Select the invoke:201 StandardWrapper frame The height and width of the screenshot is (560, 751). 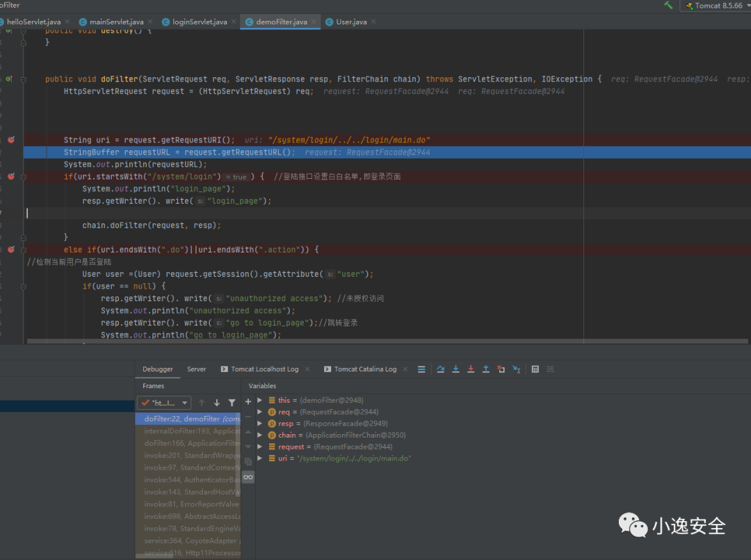(x=188, y=455)
